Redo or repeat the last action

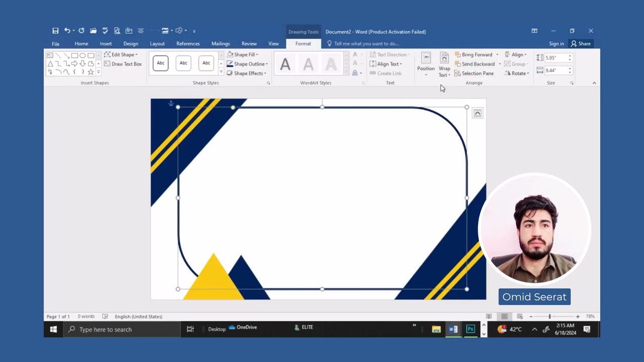pyautogui.click(x=82, y=31)
